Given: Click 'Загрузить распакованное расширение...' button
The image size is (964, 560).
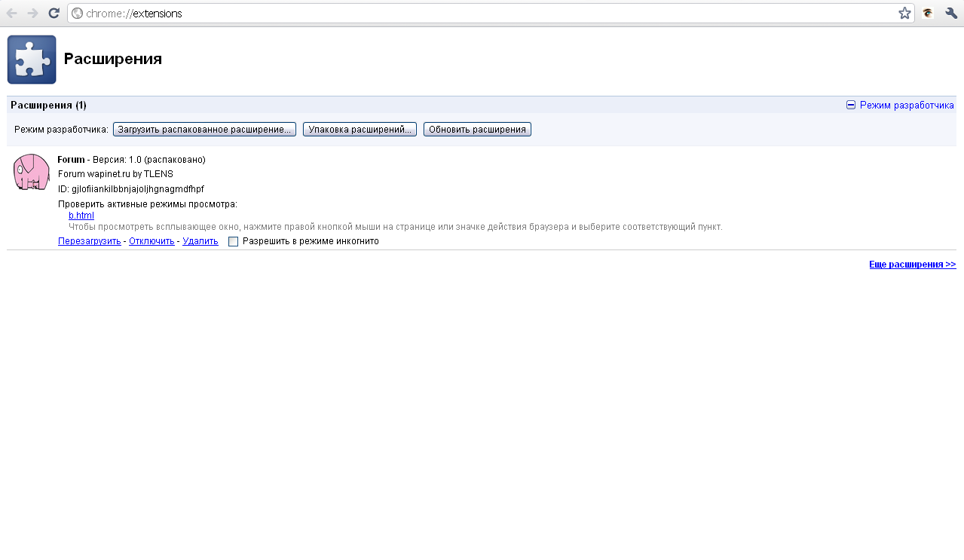Looking at the screenshot, I should 204,130.
